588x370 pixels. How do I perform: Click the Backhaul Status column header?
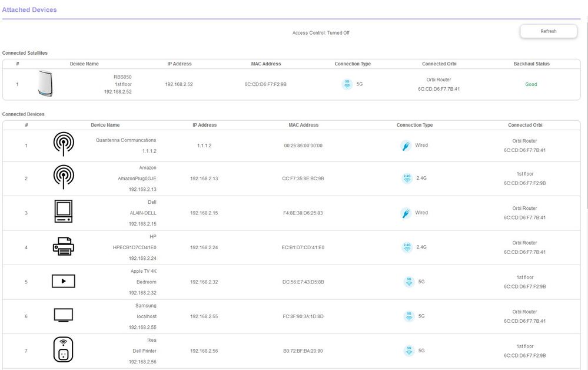tap(531, 64)
